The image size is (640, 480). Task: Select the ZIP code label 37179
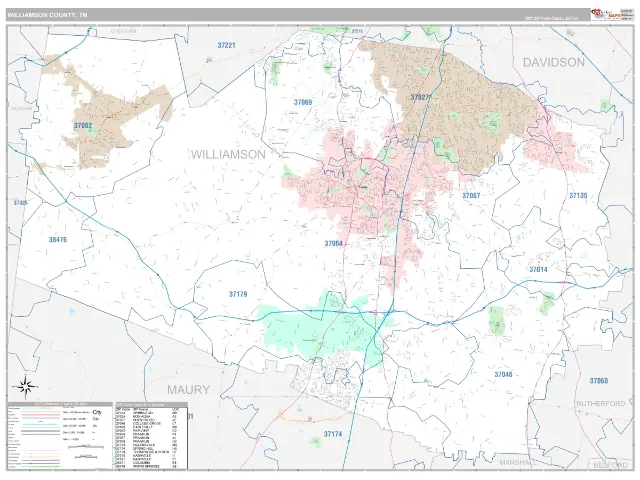tap(238, 294)
